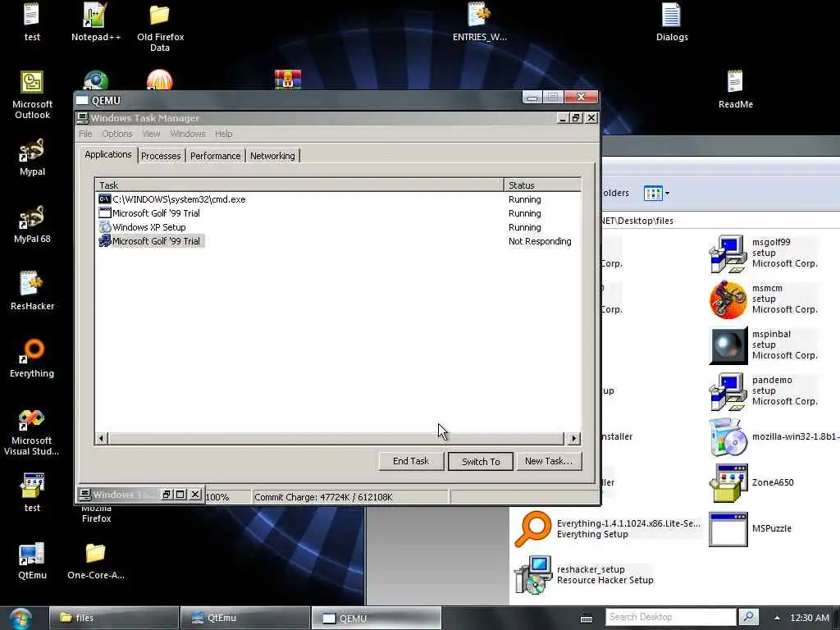Launch Mypal browser shortcut

pyautogui.click(x=32, y=157)
